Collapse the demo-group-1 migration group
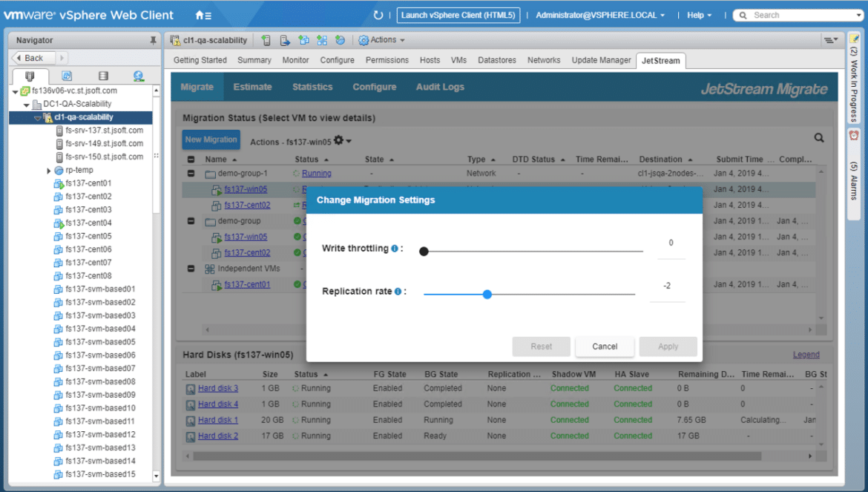The height and width of the screenshot is (492, 868). click(191, 173)
